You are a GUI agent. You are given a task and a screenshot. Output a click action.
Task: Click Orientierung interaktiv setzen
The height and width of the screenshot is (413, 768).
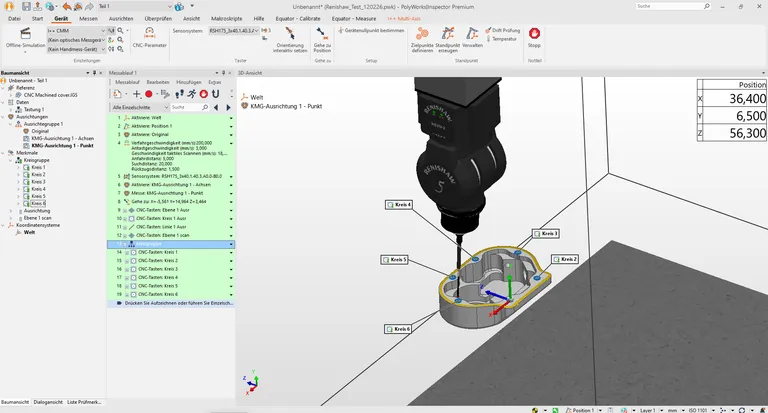click(x=290, y=39)
